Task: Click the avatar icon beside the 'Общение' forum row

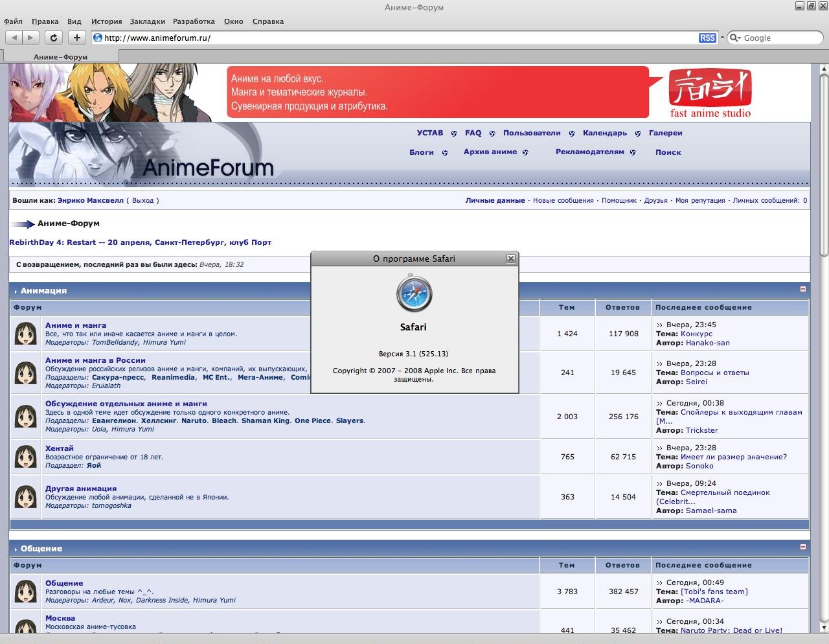Action: pyautogui.click(x=26, y=592)
